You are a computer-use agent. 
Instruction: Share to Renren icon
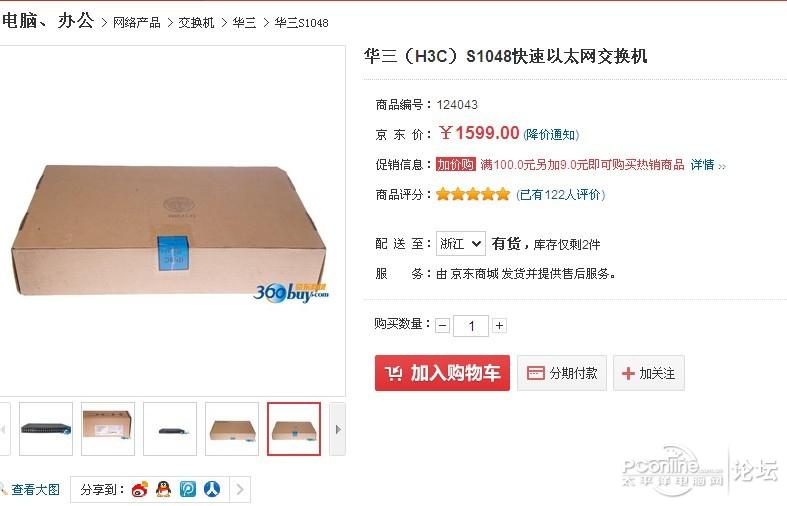[x=212, y=489]
